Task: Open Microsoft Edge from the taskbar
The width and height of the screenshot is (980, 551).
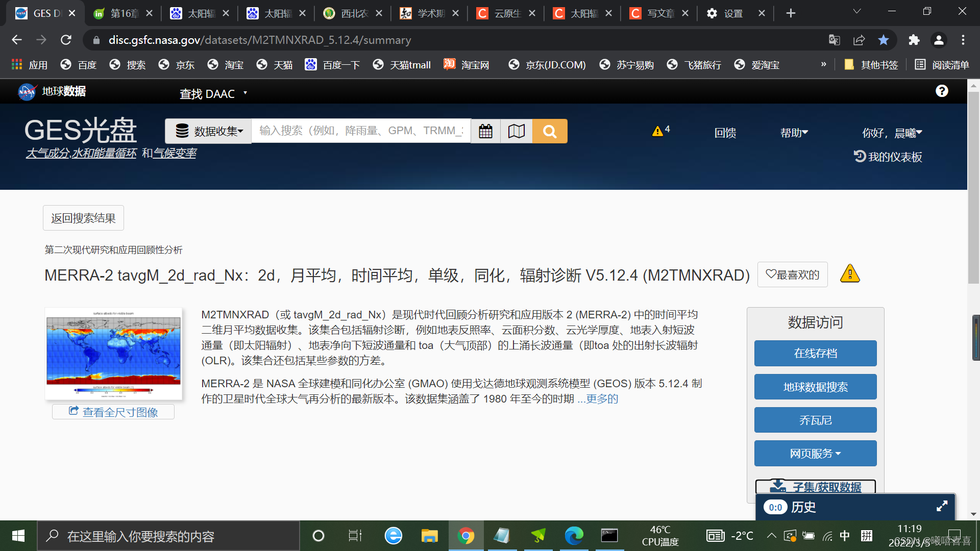Action: [x=574, y=536]
